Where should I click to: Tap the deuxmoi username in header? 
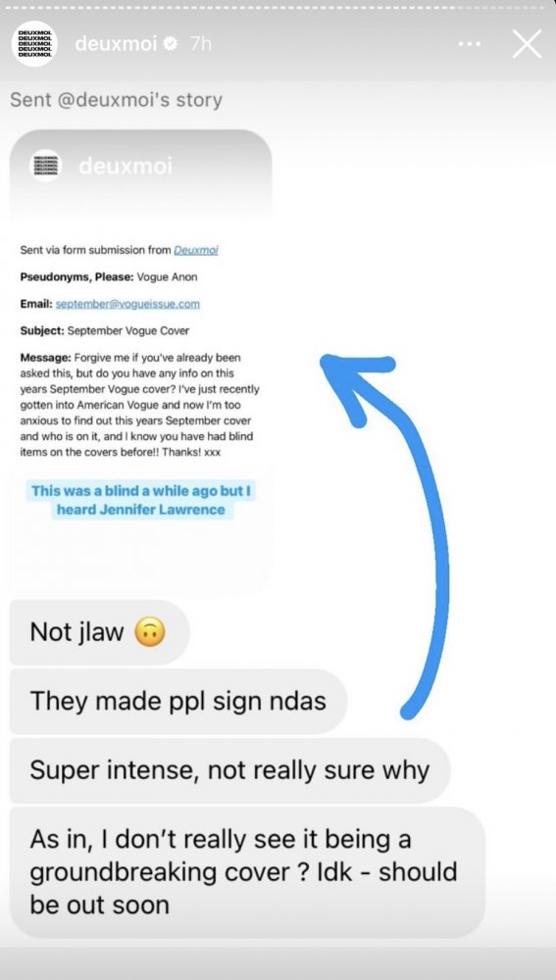[x=116, y=44]
